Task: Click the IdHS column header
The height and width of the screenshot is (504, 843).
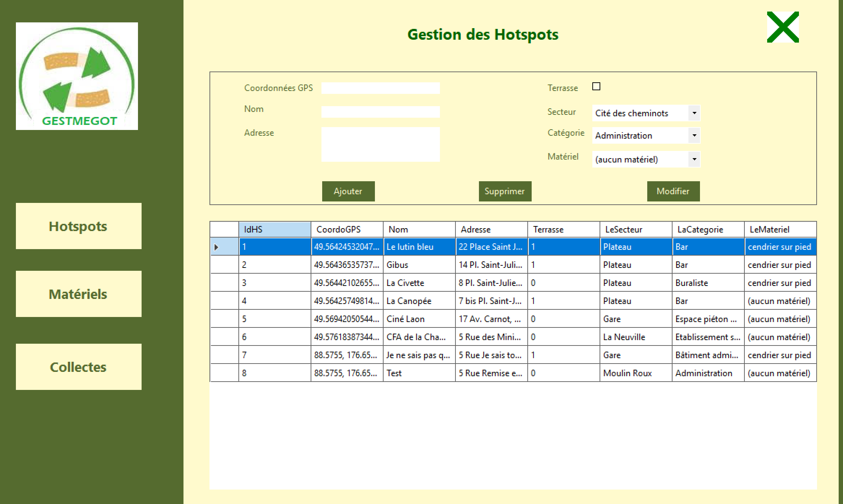Action: pos(275,229)
